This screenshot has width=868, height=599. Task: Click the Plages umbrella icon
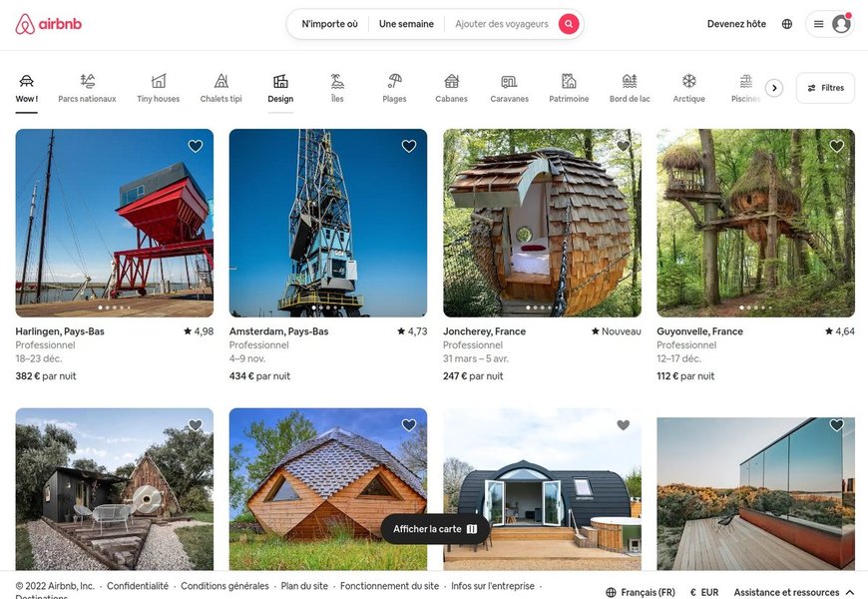coord(394,82)
